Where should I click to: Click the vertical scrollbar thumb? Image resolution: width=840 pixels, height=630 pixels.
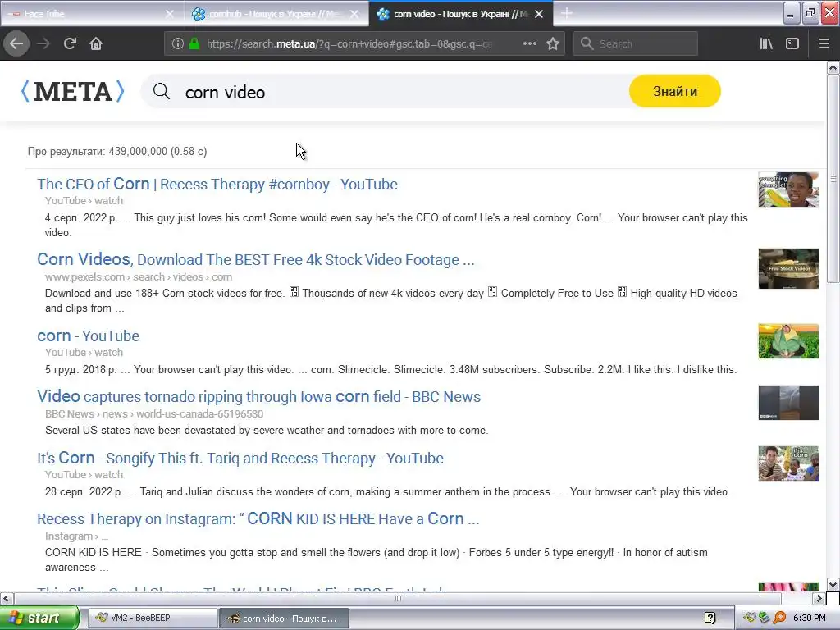point(833,180)
